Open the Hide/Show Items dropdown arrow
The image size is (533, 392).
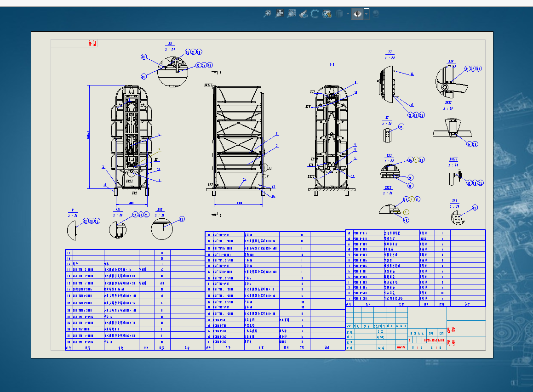pyautogui.click(x=367, y=14)
